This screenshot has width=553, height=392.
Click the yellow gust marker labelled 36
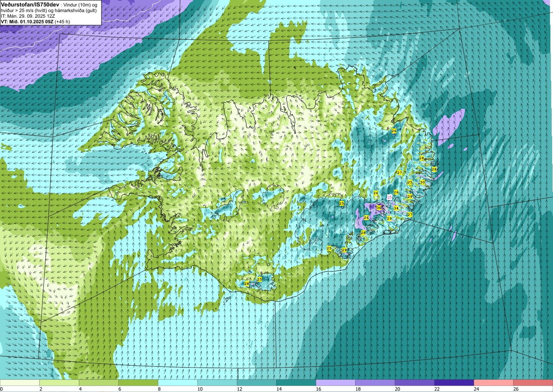[x=379, y=208]
